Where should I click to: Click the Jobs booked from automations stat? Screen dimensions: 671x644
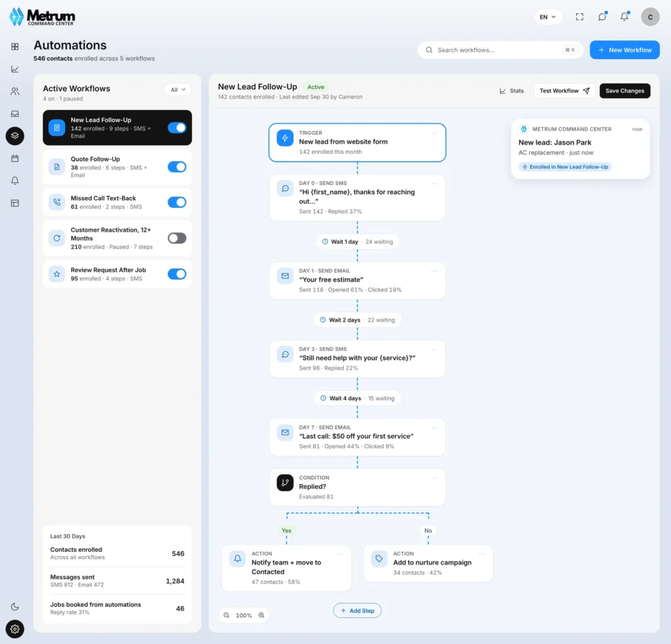pos(117,608)
